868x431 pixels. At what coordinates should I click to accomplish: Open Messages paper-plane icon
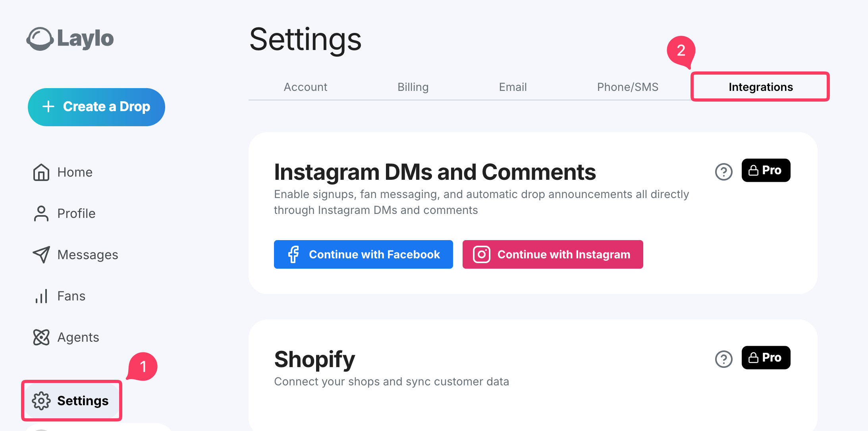click(x=41, y=255)
